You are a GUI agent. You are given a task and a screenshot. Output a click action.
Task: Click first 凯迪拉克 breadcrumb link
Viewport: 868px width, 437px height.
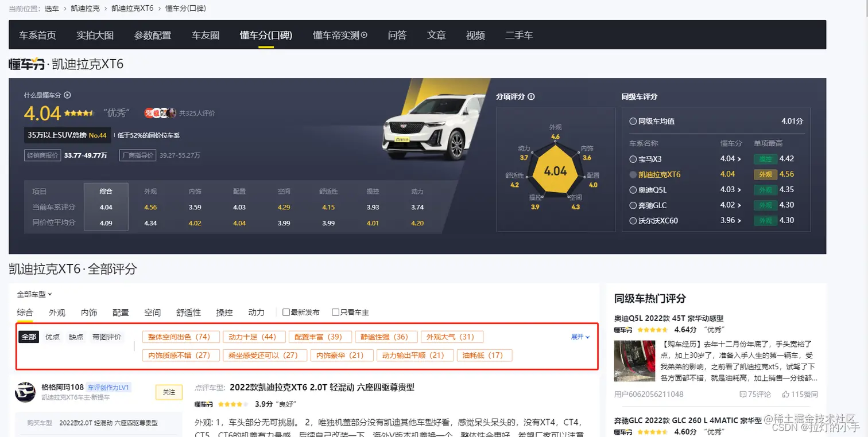pyautogui.click(x=85, y=9)
